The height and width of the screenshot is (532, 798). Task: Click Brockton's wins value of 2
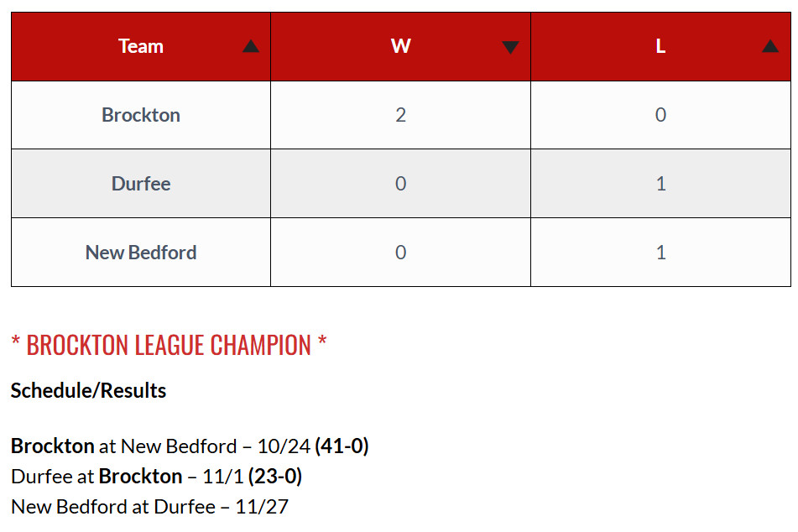coord(400,115)
